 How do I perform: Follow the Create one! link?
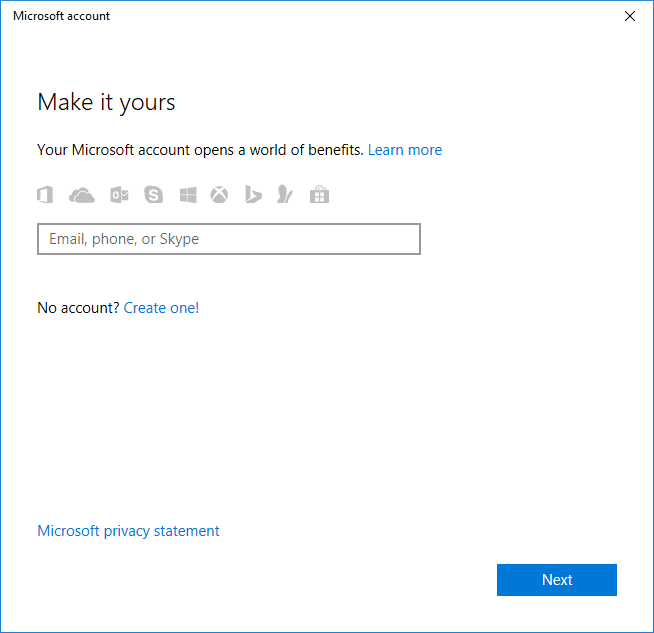pos(161,308)
